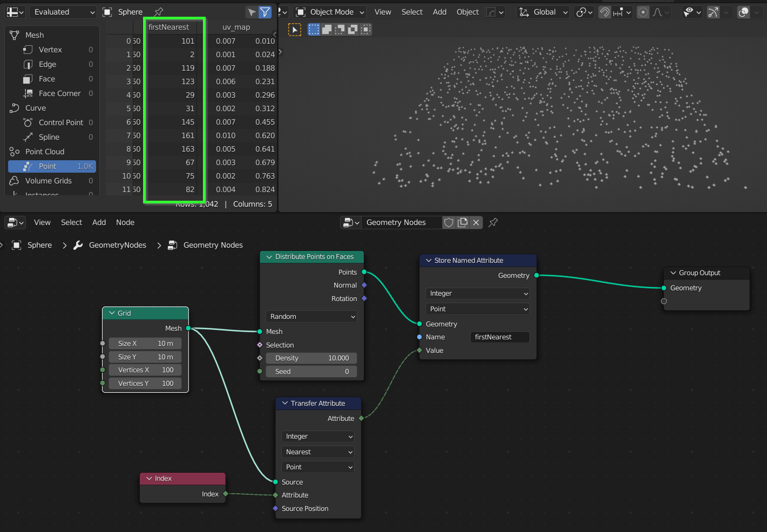Image resolution: width=767 pixels, height=532 pixels.
Task: Select the Point Cloud category in spreadsheet sidebar
Action: point(45,152)
